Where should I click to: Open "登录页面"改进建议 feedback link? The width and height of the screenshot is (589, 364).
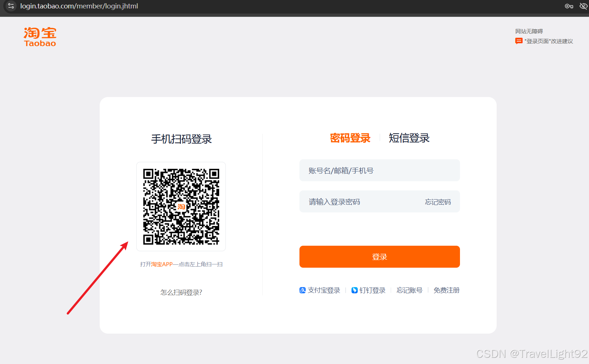click(549, 41)
